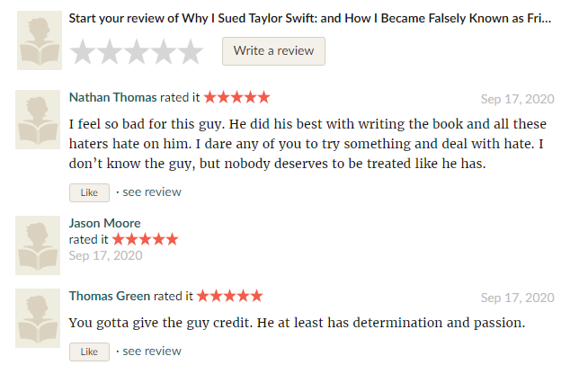
Task: Open the date link on Nathan Thomas's review
Action: tap(518, 99)
